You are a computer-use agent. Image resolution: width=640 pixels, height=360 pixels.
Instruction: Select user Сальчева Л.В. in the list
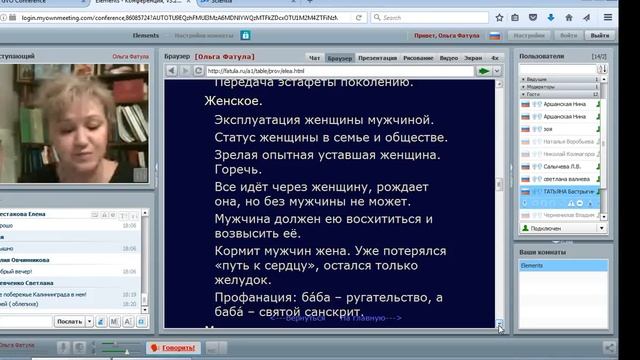(560, 167)
